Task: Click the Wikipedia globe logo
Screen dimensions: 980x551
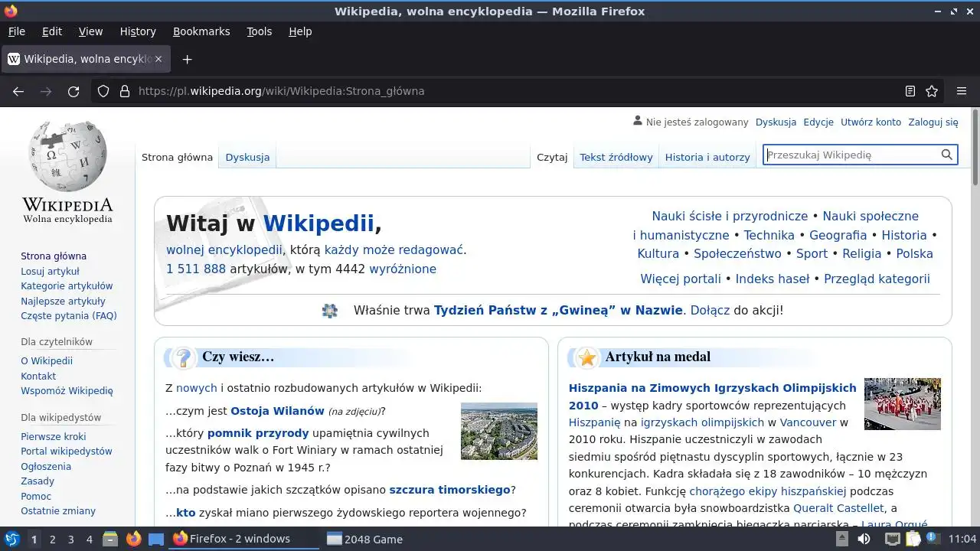Action: (67, 156)
